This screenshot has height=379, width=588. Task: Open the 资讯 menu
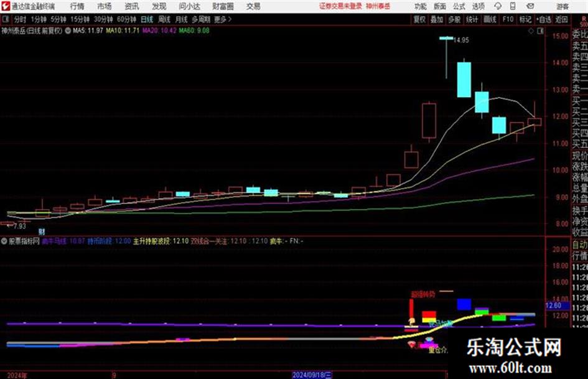(132, 6)
